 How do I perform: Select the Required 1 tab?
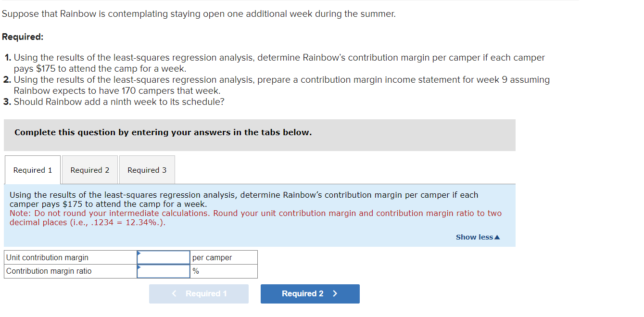(32, 170)
